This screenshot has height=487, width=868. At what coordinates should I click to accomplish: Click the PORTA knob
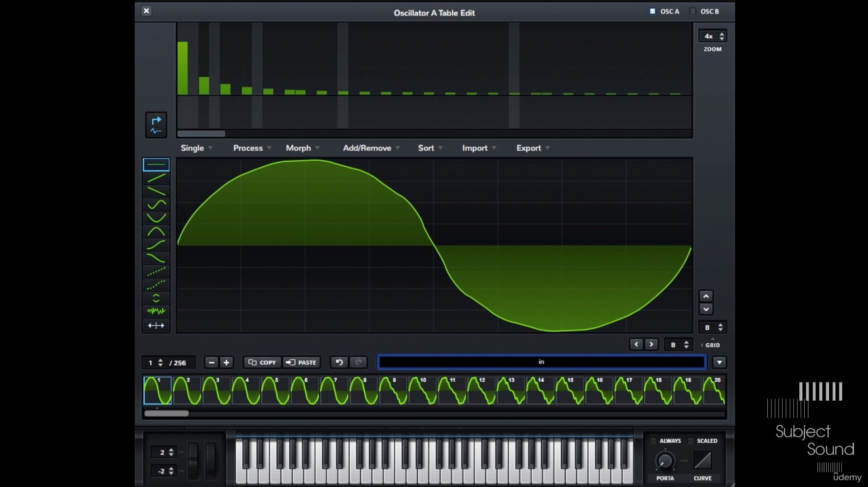665,461
